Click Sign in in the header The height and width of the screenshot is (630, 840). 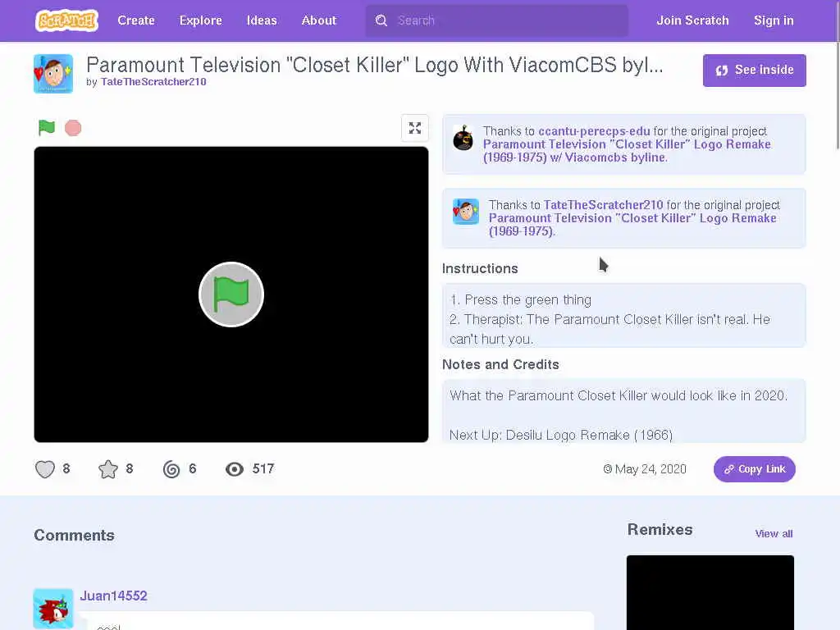773,21
